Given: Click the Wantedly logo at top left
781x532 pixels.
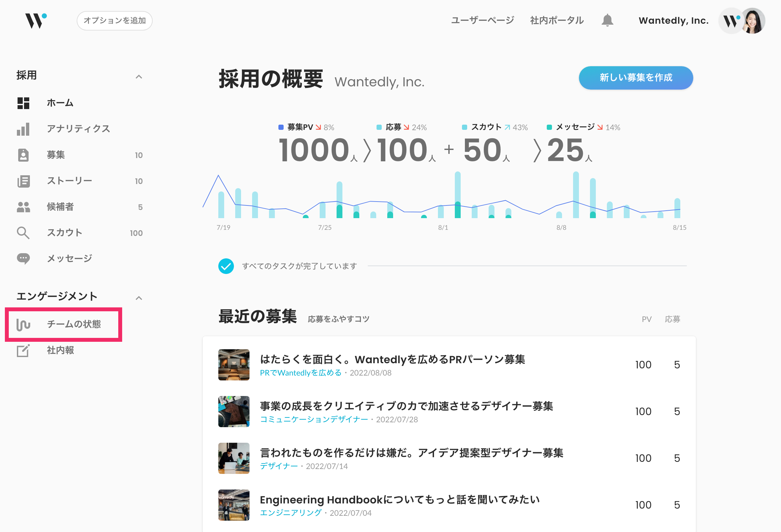Looking at the screenshot, I should click(36, 20).
